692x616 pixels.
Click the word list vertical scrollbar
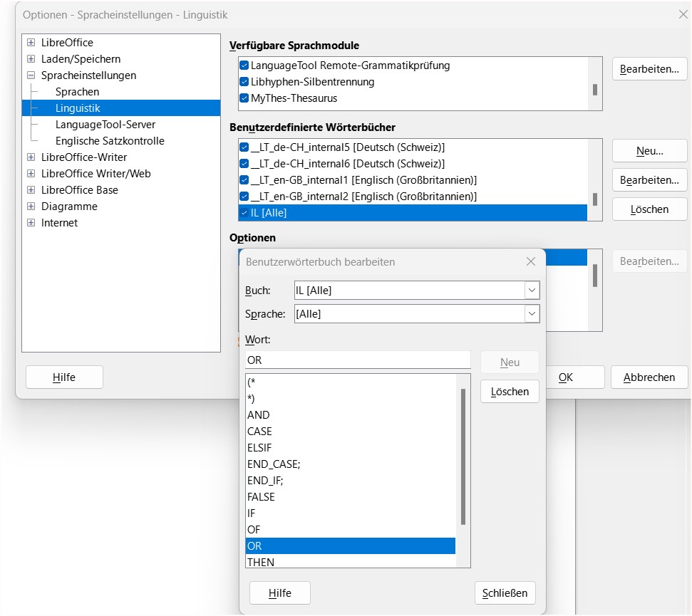(463, 456)
